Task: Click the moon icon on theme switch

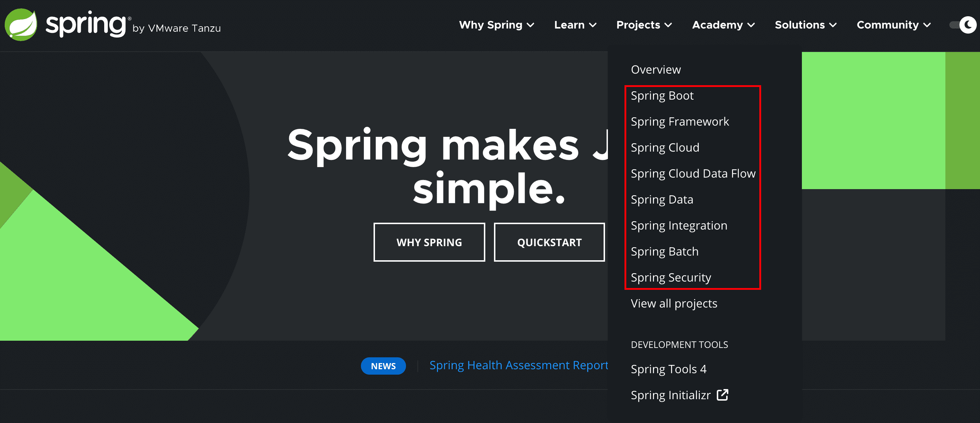Action: click(968, 25)
